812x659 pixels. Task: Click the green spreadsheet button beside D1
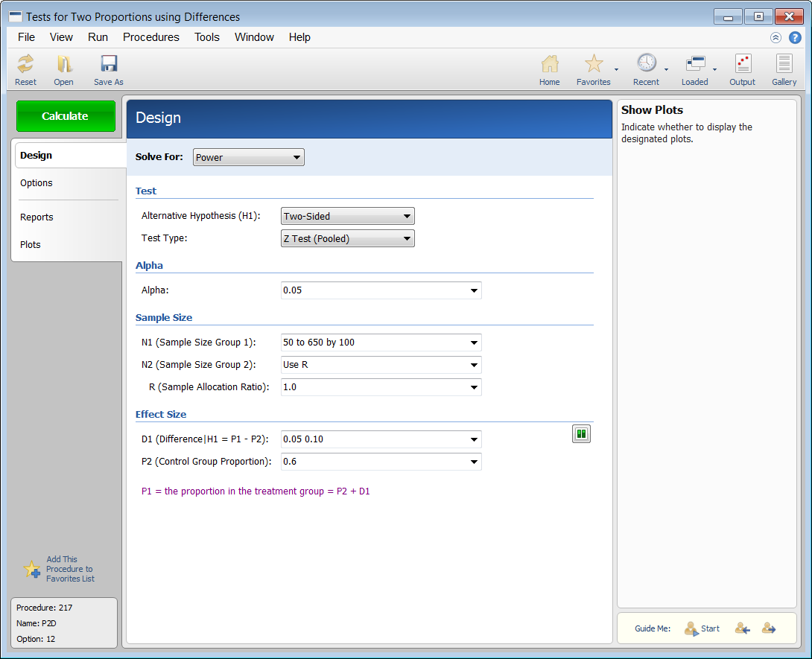[x=582, y=434]
